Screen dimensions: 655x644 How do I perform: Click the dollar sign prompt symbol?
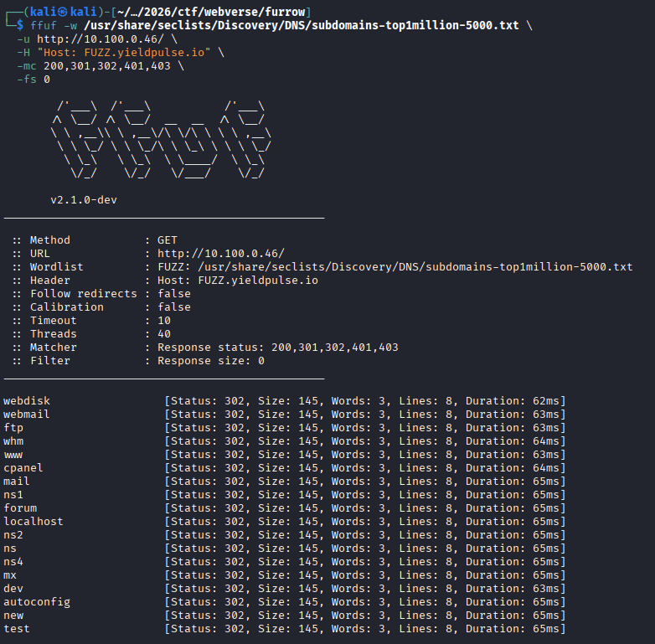20,25
